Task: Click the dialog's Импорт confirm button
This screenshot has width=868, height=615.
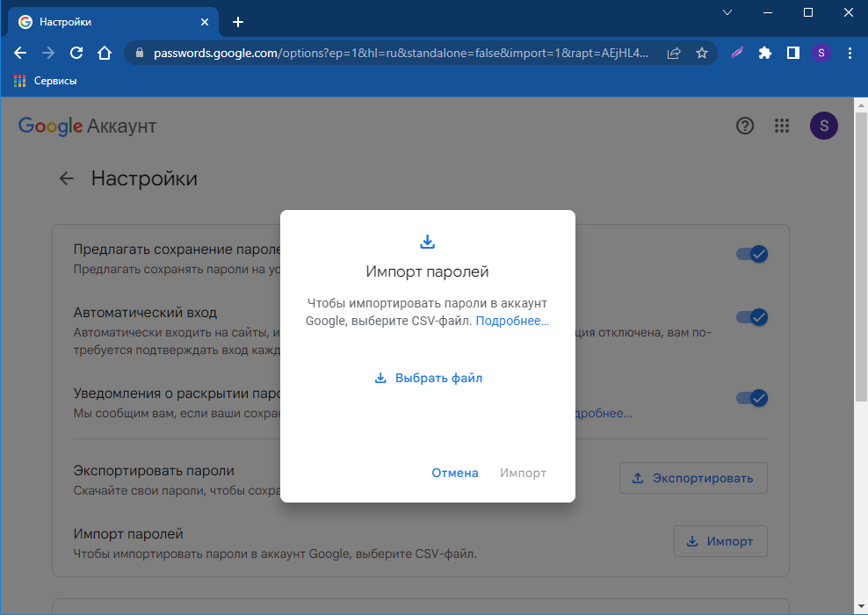Action: coord(523,473)
